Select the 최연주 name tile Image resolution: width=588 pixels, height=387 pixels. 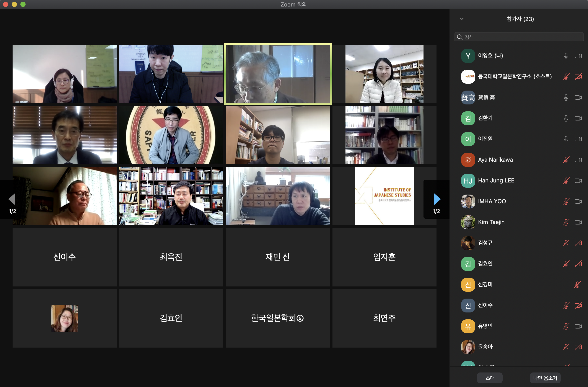384,318
